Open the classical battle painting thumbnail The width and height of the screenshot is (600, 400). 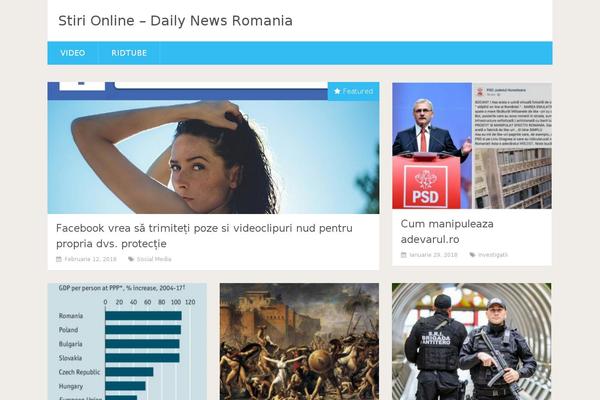tap(299, 341)
